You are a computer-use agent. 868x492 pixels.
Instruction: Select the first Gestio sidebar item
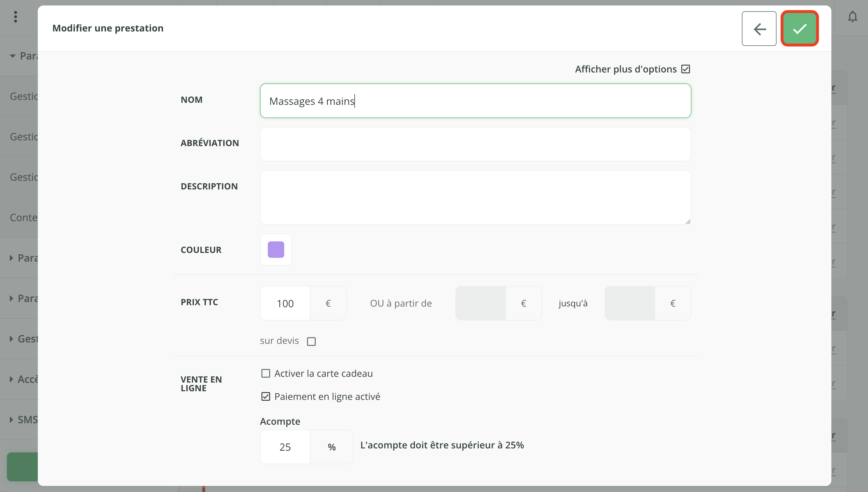click(23, 96)
